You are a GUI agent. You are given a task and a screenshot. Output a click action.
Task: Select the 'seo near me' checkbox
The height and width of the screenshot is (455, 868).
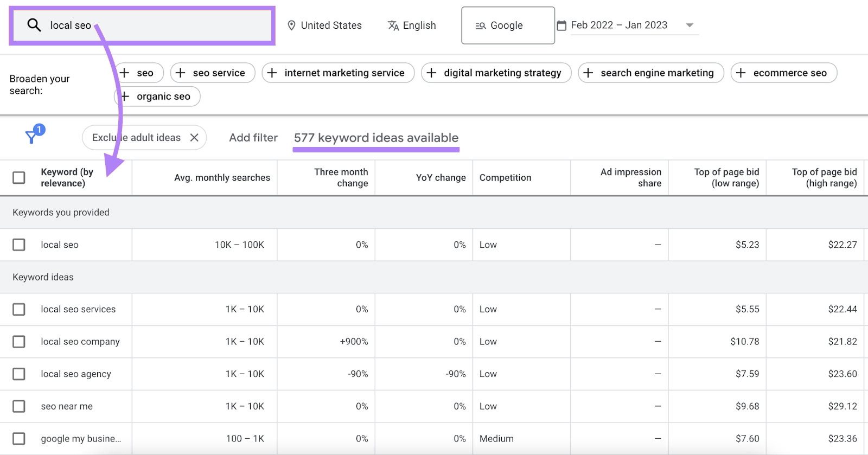(x=19, y=406)
